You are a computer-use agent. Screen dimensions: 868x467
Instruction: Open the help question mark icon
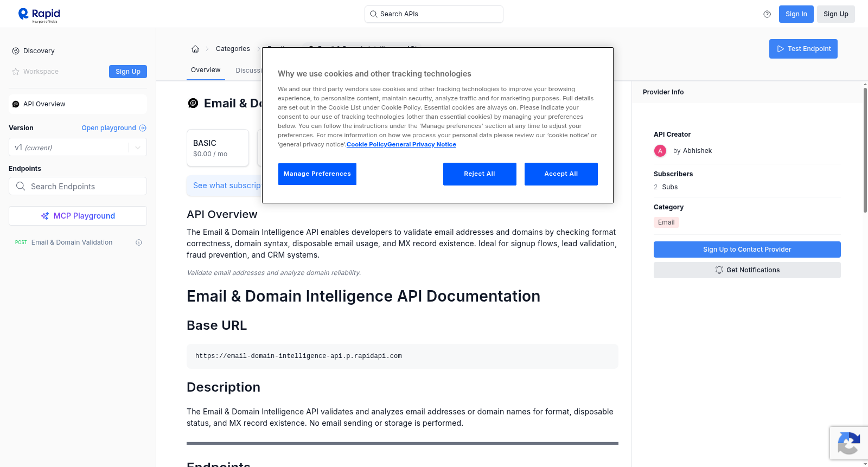767,14
